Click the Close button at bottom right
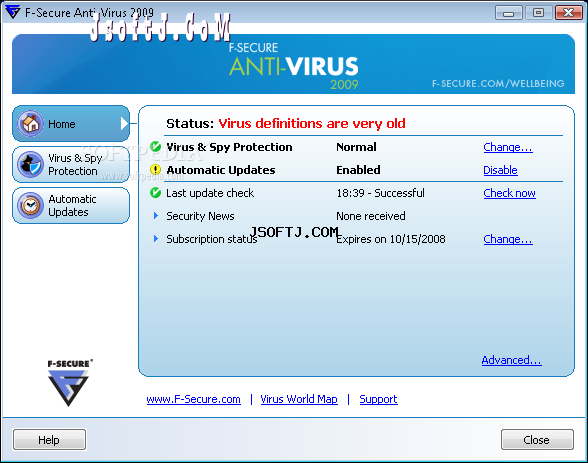Viewport: 588px width, 463px height. click(537, 439)
